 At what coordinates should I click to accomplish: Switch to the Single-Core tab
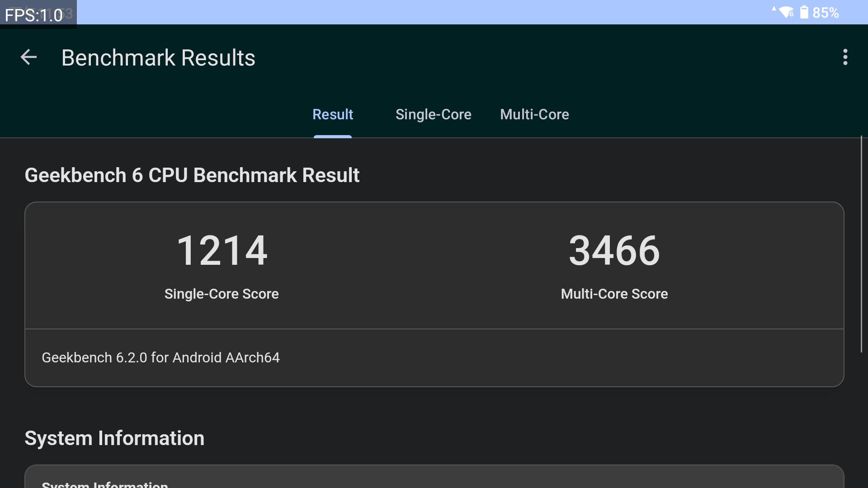(433, 114)
